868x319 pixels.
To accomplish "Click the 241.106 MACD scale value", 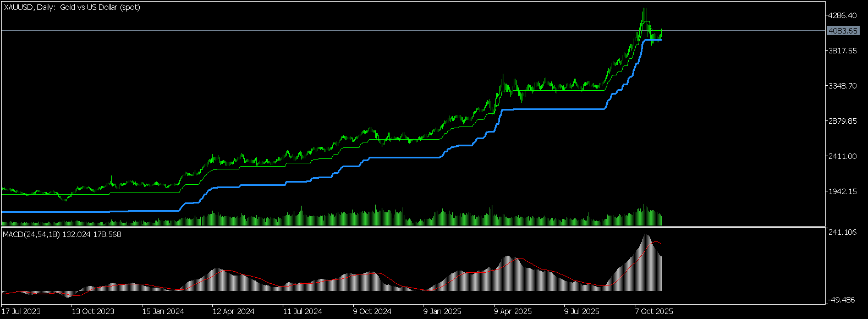I will (x=843, y=233).
